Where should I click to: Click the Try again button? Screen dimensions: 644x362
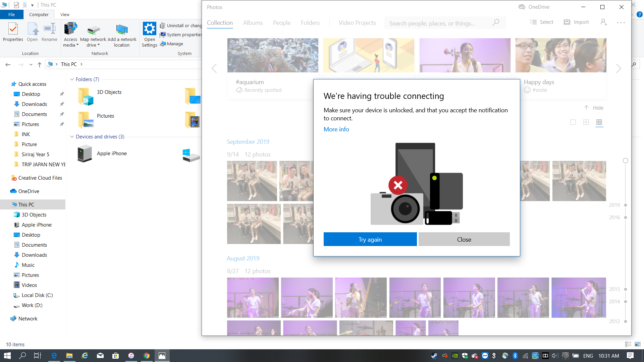[370, 239]
